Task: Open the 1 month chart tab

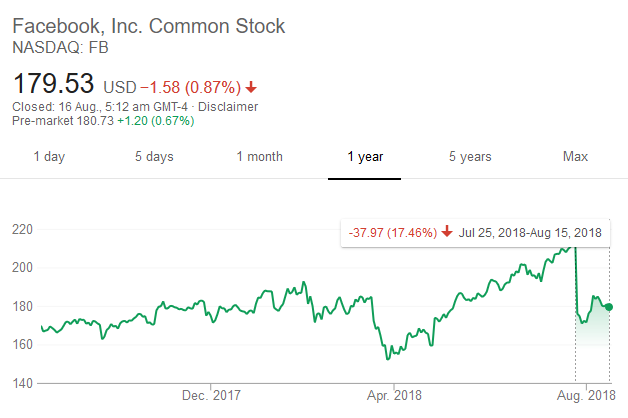Action: [259, 156]
